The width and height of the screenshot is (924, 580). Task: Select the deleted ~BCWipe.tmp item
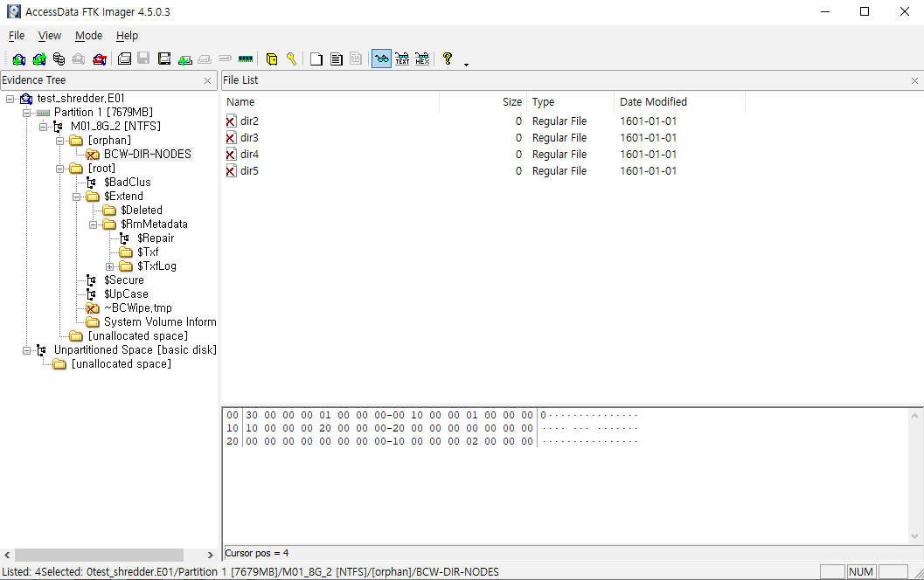click(x=138, y=308)
